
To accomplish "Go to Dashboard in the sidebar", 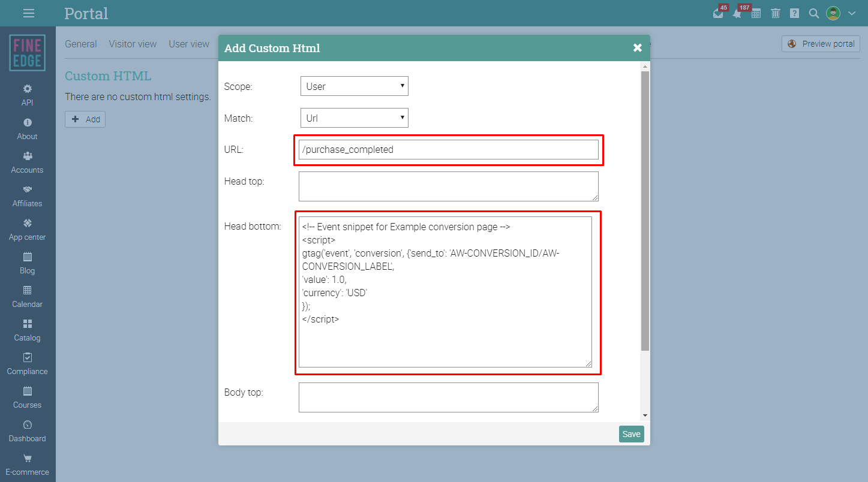I will pos(28,431).
